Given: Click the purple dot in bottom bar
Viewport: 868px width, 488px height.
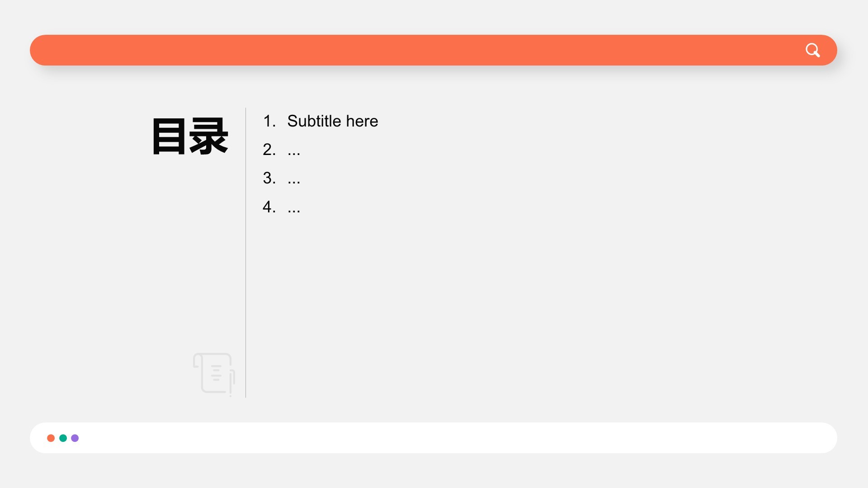Looking at the screenshot, I should tap(75, 438).
